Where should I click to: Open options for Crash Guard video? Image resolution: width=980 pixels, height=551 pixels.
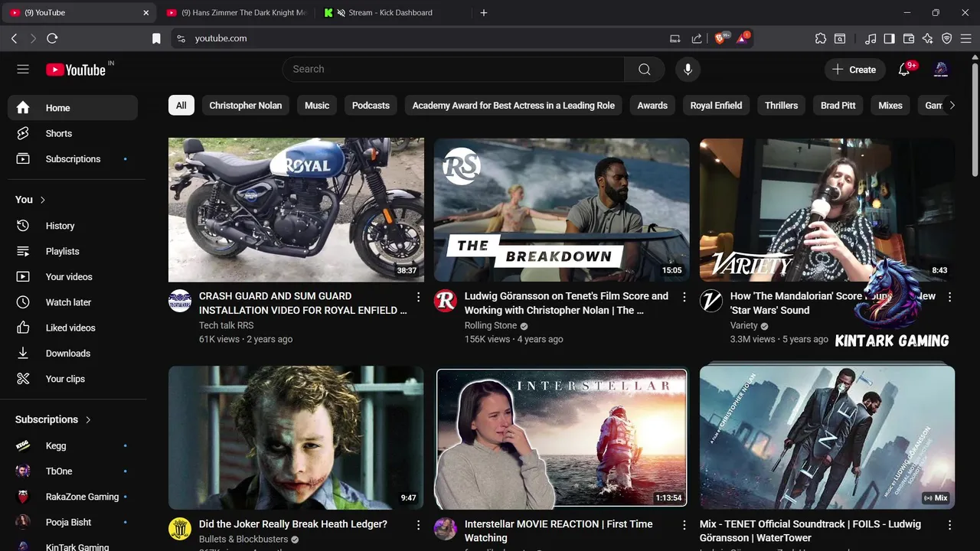tap(418, 297)
